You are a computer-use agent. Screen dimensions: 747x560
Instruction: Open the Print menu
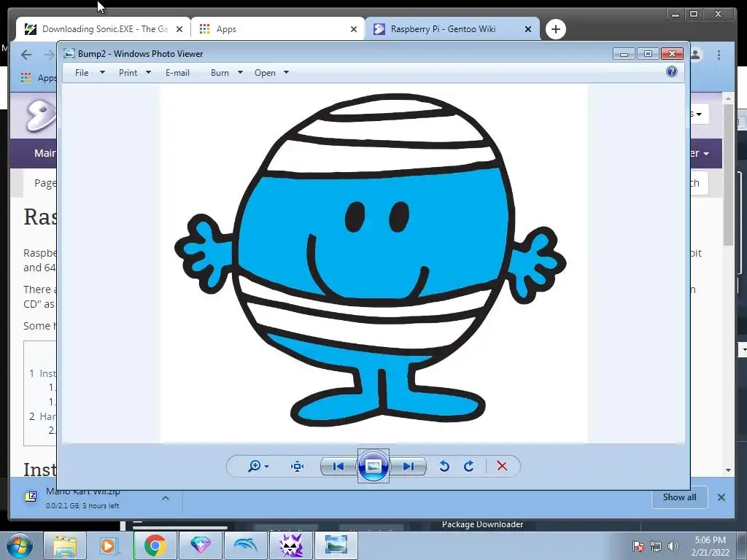(128, 73)
